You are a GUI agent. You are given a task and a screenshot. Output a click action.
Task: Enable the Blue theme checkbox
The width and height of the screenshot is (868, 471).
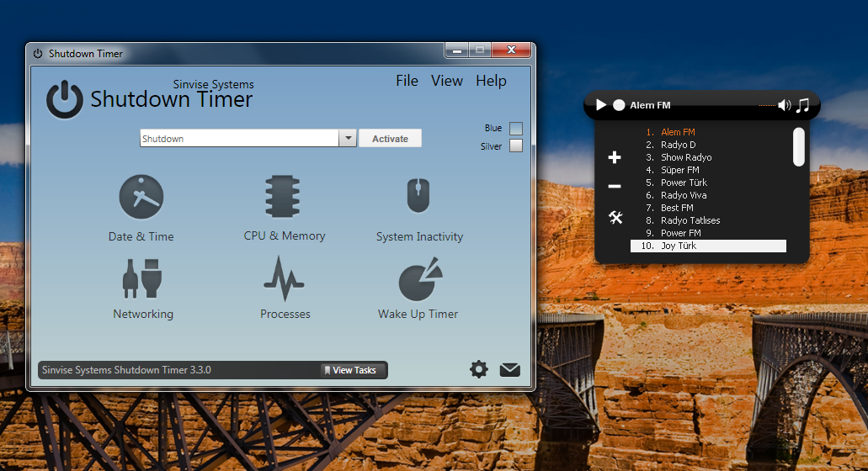coord(516,129)
